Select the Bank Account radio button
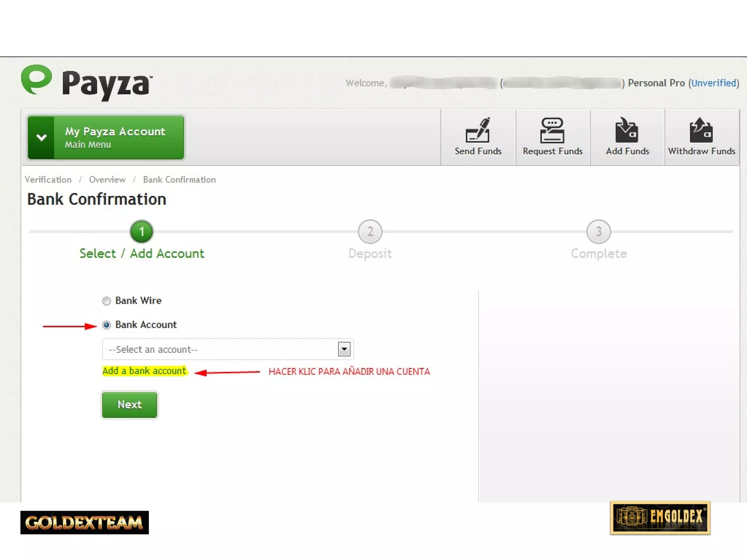 click(x=107, y=325)
